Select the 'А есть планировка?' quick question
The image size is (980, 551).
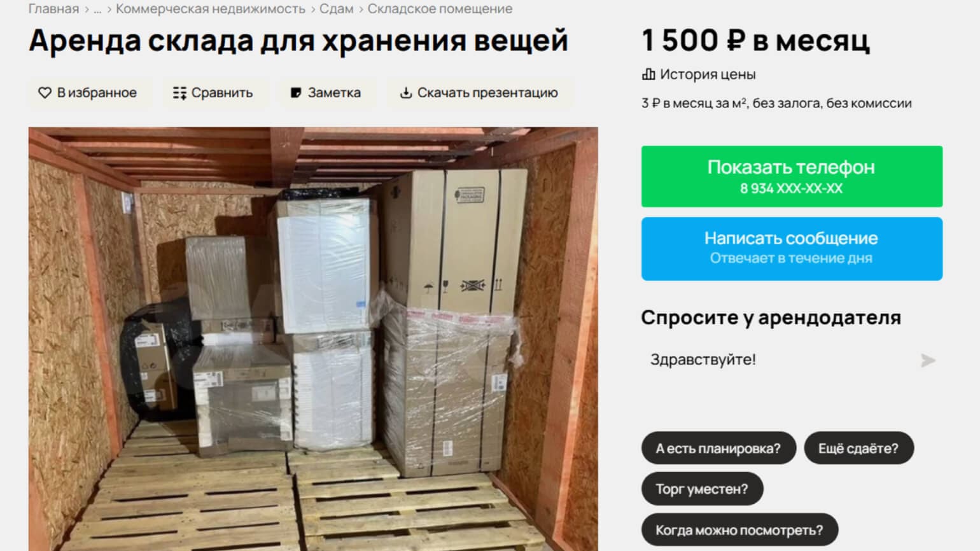click(x=718, y=449)
